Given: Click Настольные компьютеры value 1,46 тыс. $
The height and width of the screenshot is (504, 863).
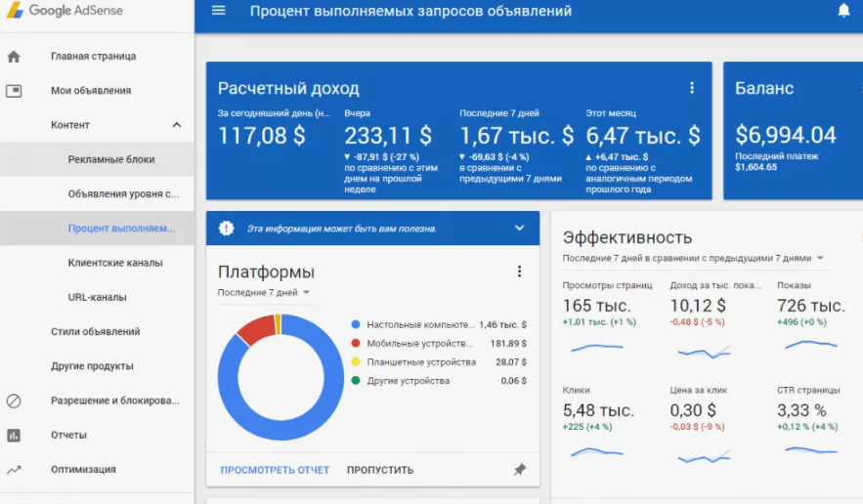Looking at the screenshot, I should (x=502, y=324).
